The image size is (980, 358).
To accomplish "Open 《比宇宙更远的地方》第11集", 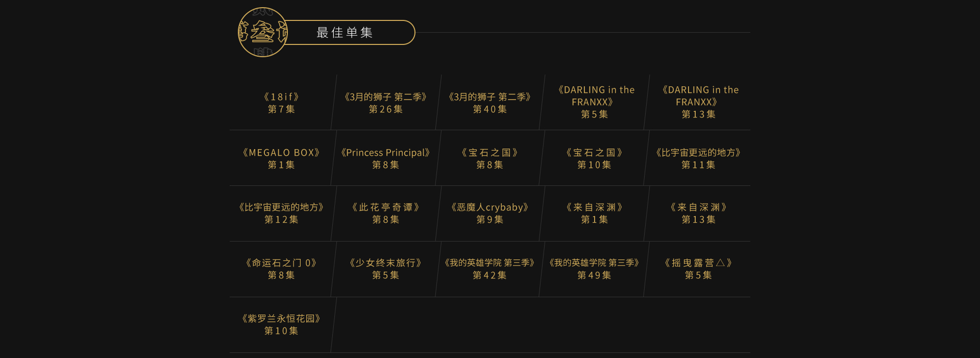I will tap(698, 158).
